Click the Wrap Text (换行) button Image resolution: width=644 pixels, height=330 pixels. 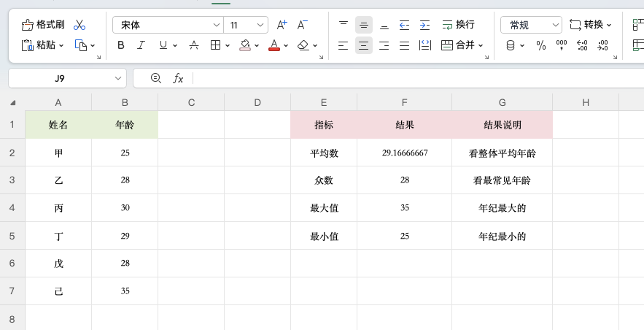[x=458, y=25]
